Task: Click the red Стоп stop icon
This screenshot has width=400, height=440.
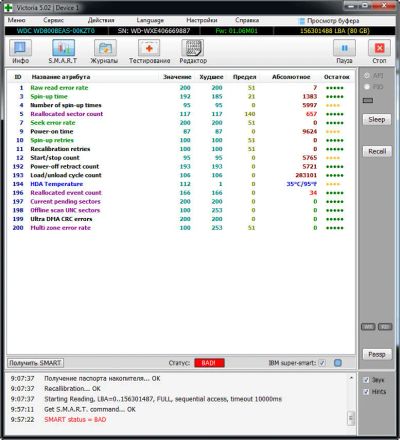Action: pos(379,48)
